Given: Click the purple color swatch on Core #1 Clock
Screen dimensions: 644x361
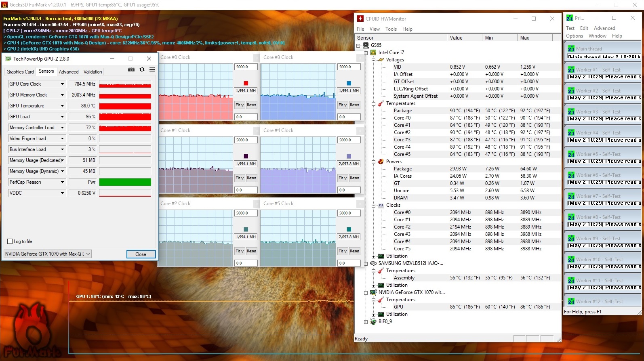Looking at the screenshot, I should tap(246, 156).
